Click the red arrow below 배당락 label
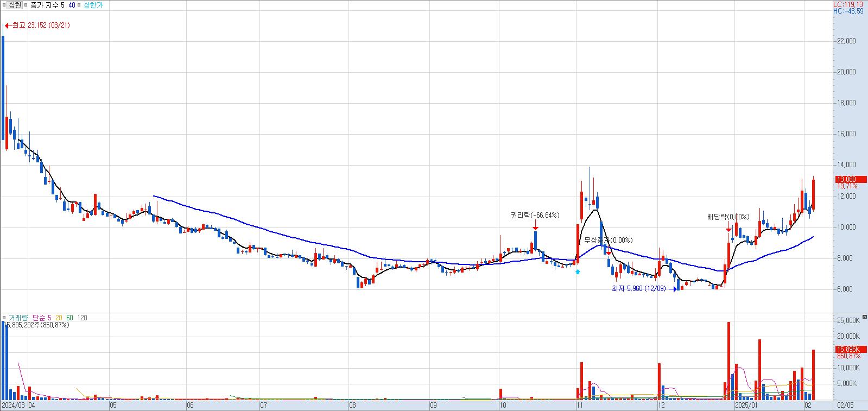 (728, 227)
